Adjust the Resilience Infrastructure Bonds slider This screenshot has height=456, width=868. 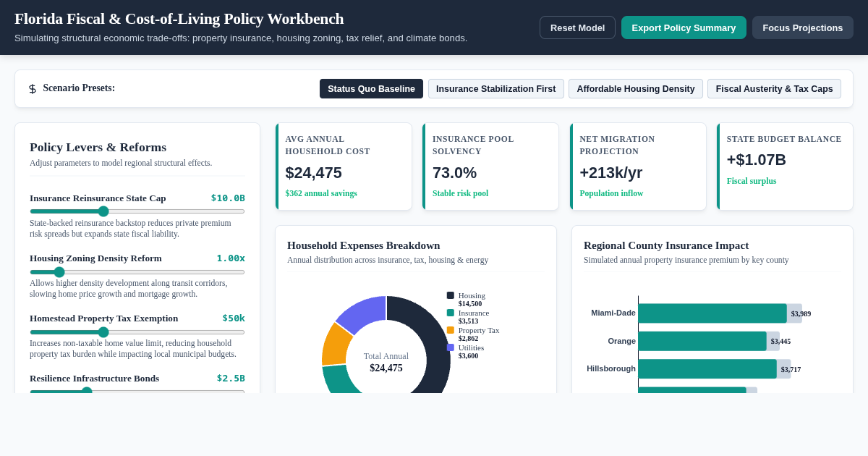tap(137, 391)
